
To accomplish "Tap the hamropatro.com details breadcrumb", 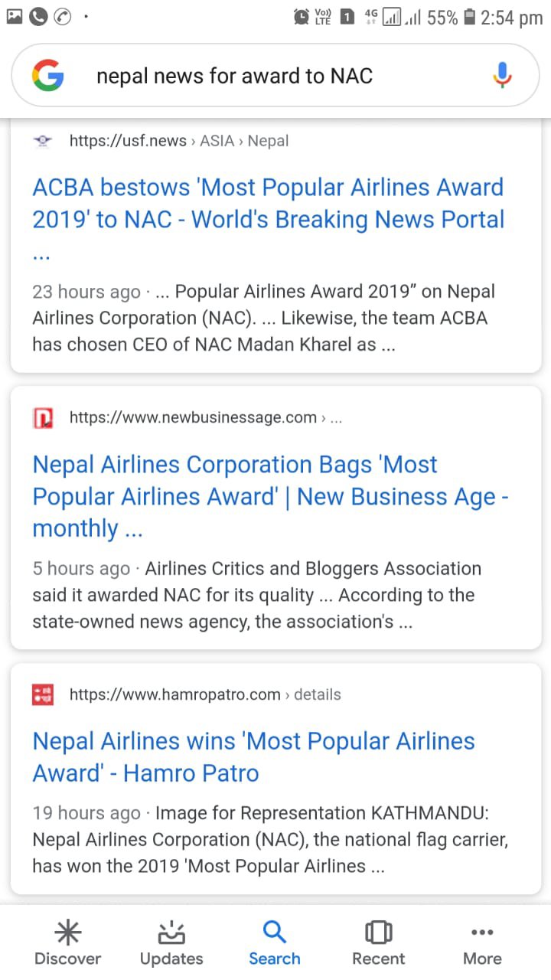I will [x=205, y=694].
